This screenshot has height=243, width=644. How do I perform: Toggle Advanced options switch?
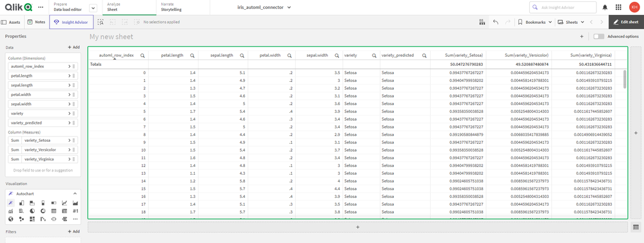(x=599, y=37)
